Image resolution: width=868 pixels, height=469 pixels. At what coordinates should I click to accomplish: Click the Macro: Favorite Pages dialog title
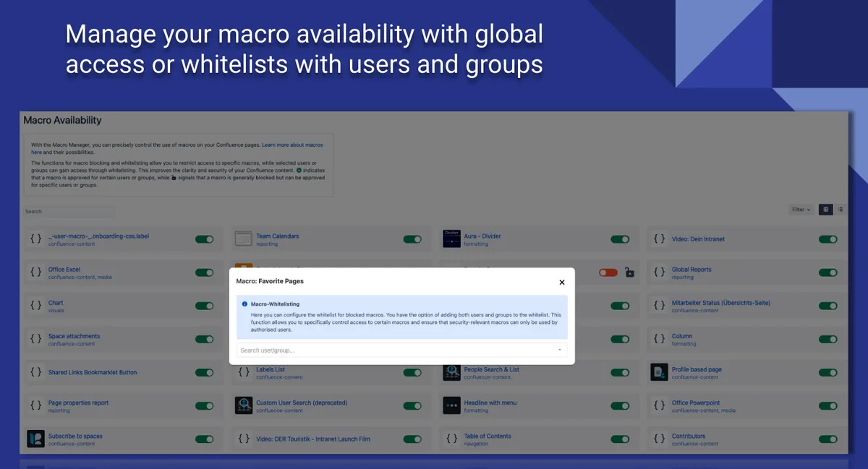tap(270, 281)
